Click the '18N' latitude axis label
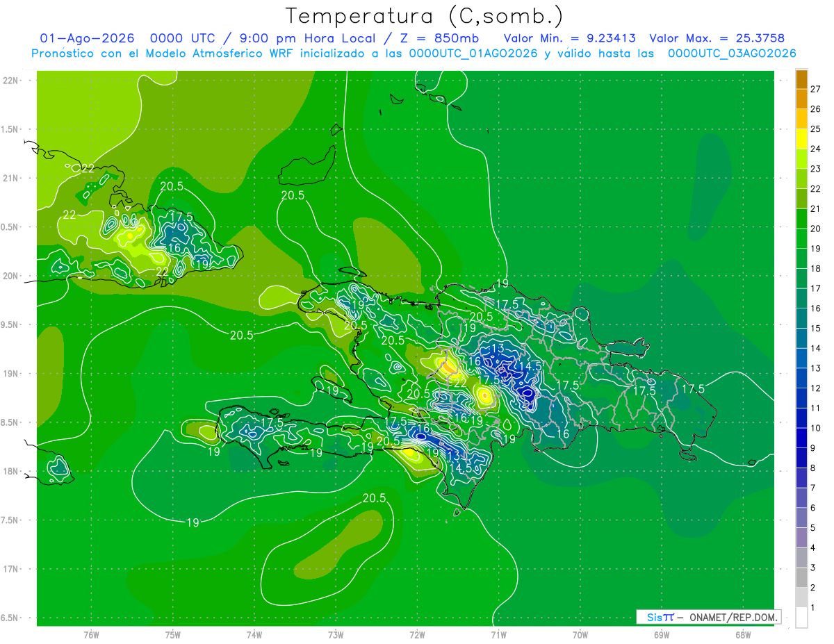The height and width of the screenshot is (644, 834). coord(10,472)
